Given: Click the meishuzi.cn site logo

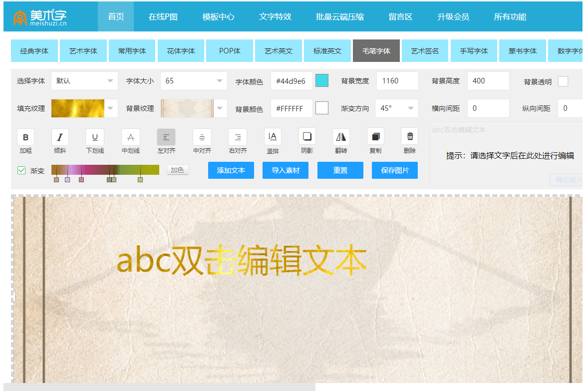Looking at the screenshot, I should pos(40,17).
